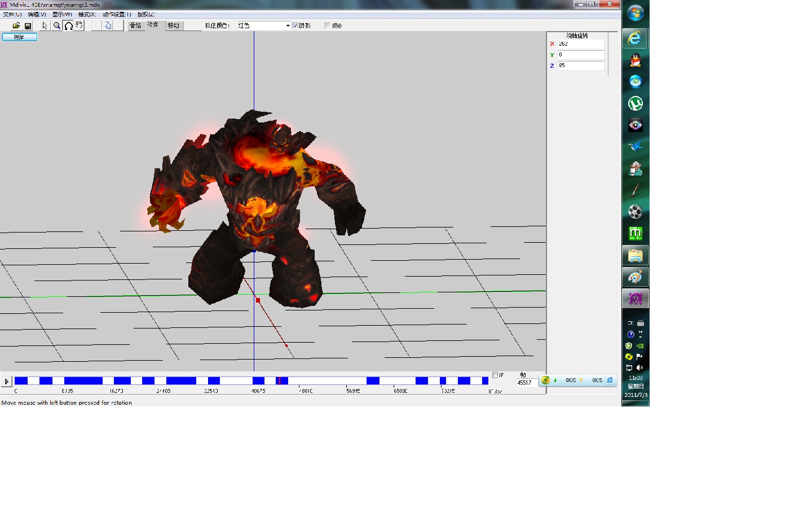Click the blue icon at speed monitor end
The width and height of the screenshot is (812, 508).
[x=610, y=380]
